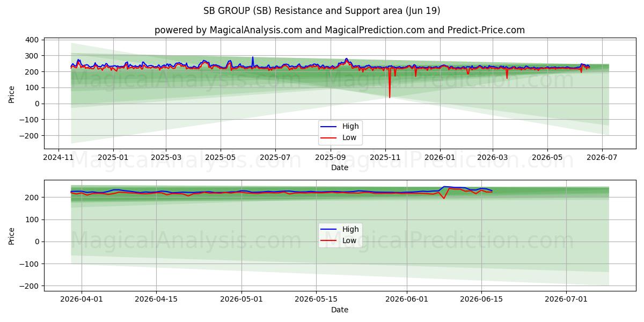Click the '2026-04-15' x-axis label
This screenshot has width=644, height=322.
click(156, 299)
